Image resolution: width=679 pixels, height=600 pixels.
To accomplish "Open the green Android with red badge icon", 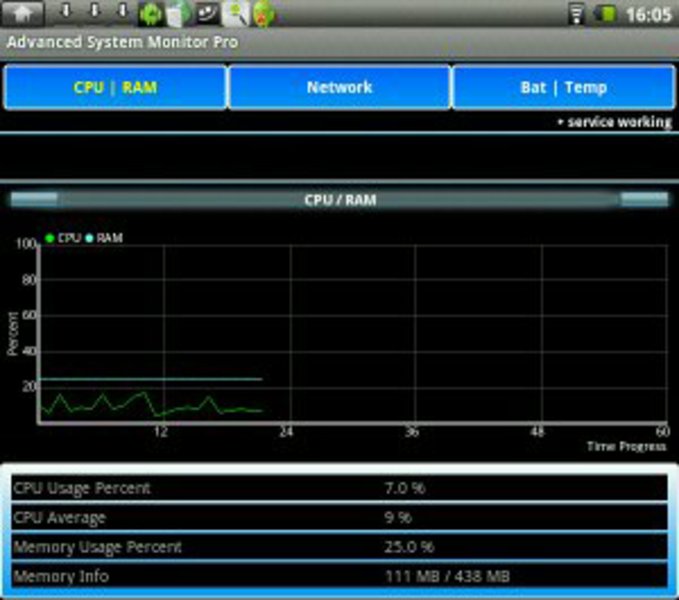I will point(264,14).
